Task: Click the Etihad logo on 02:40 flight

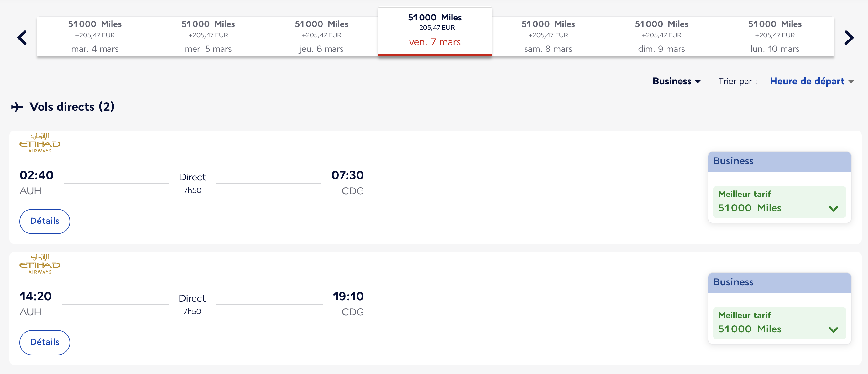Action: tap(40, 143)
